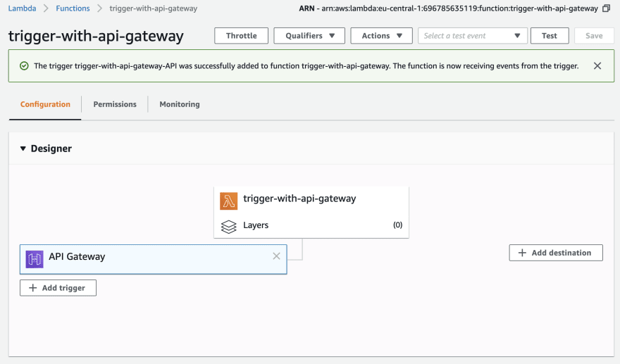Click the Add destination button

556,253
